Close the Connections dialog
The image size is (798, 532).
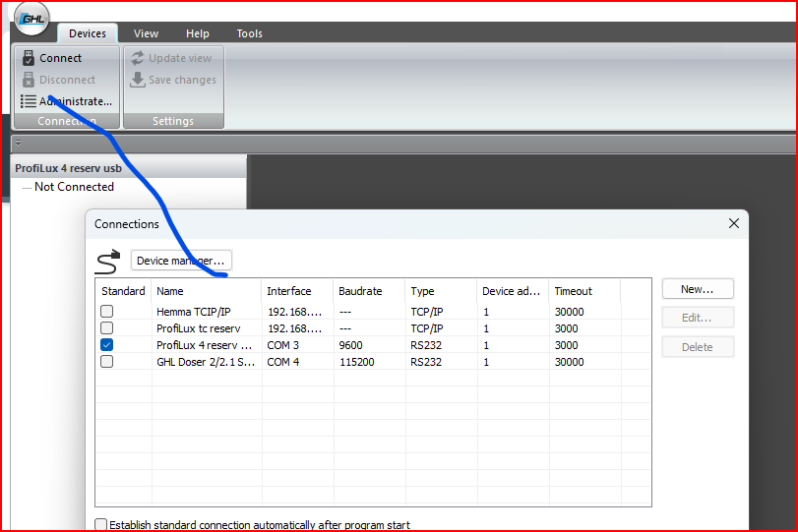[x=733, y=223]
